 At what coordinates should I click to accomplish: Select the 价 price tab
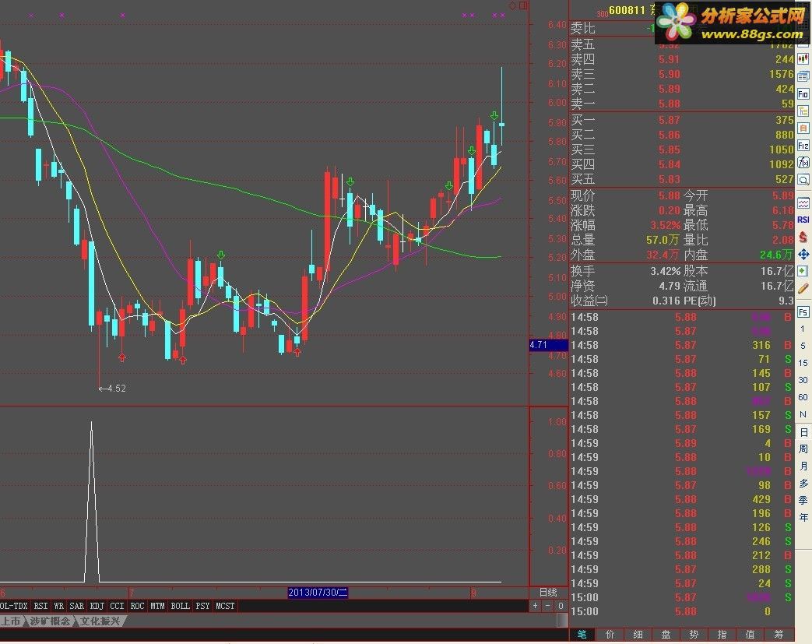[610, 635]
